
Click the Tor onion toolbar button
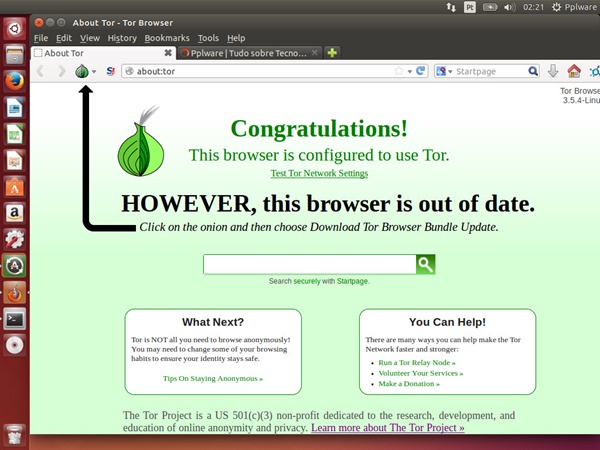point(82,71)
